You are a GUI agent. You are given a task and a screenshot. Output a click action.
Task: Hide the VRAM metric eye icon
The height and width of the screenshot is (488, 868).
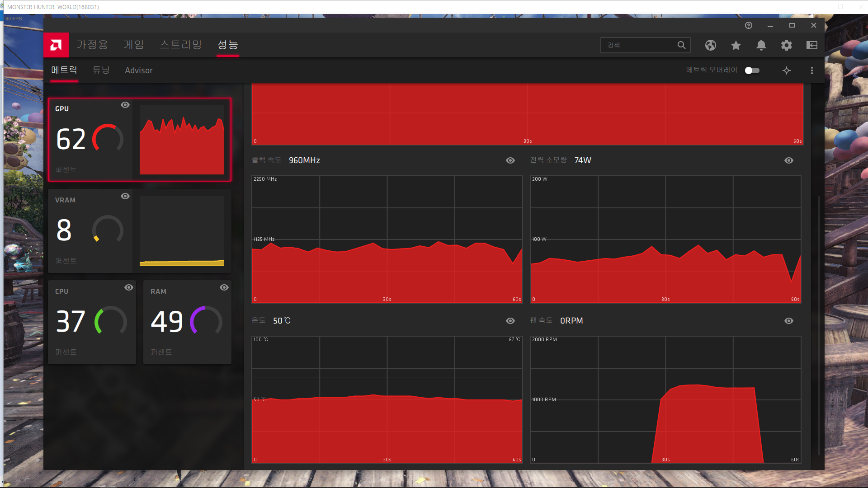tap(125, 196)
